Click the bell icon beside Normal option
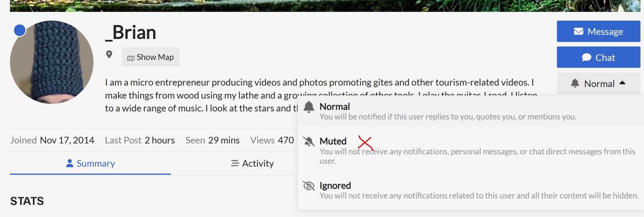 tap(309, 107)
